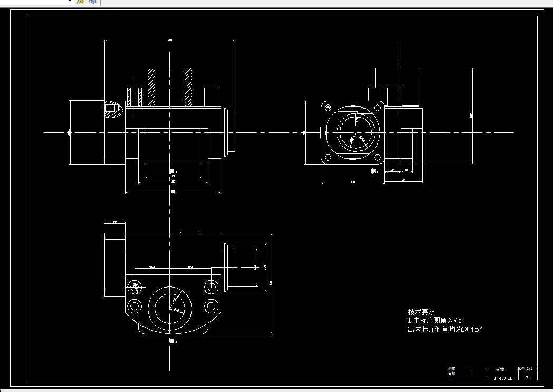553x392 pixels.
Task: Click the 壳体 part name in title block
Action: (500, 369)
